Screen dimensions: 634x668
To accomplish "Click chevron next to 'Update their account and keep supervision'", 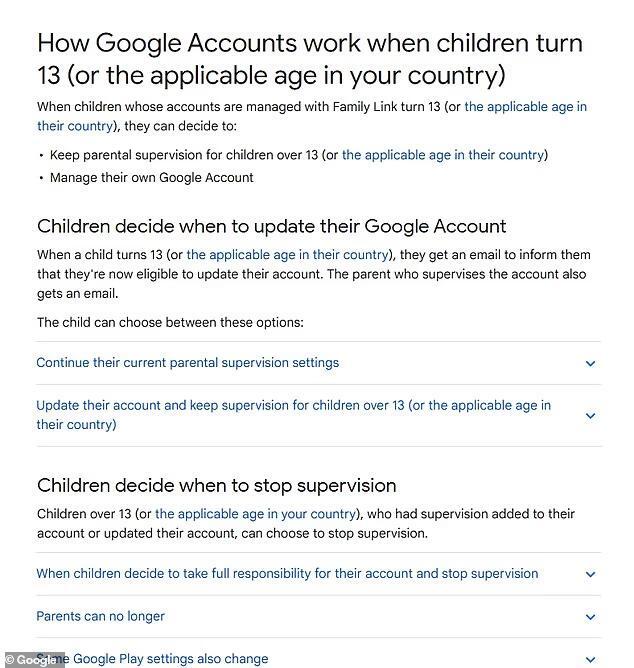I will (x=590, y=416).
